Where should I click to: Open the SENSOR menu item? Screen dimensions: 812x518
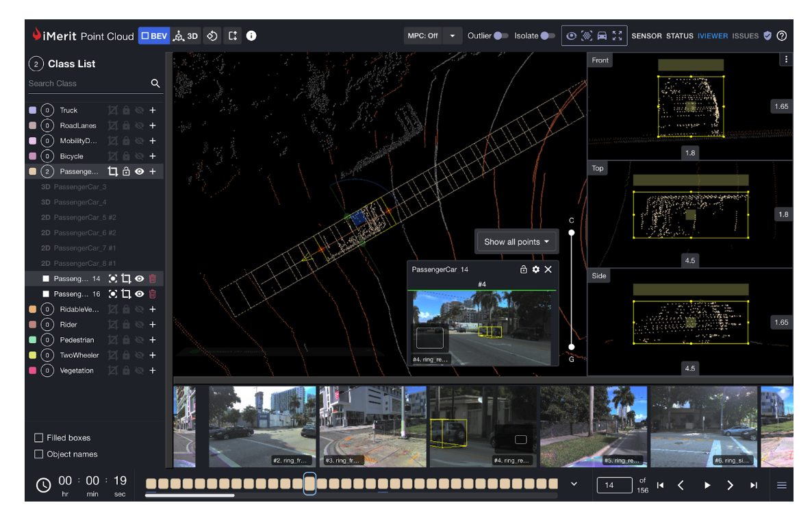[x=646, y=36]
